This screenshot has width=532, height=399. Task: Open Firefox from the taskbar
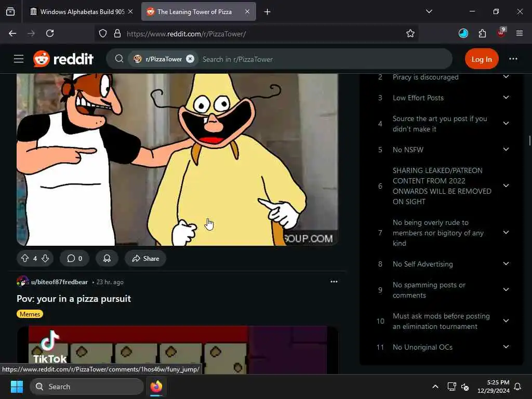156,387
